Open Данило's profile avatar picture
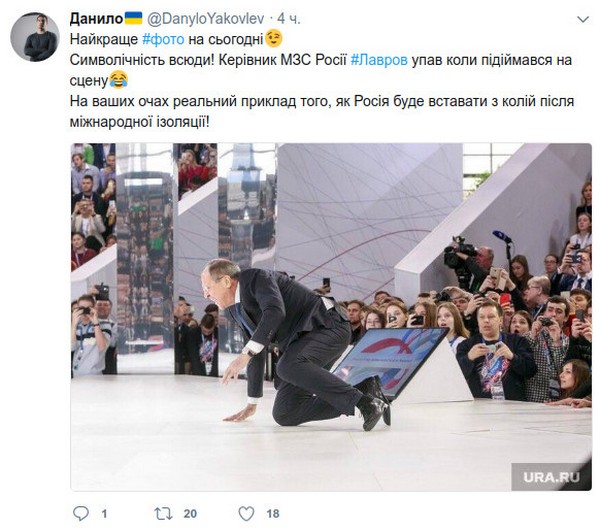Screen dimensions: 600x530 (x=35, y=39)
